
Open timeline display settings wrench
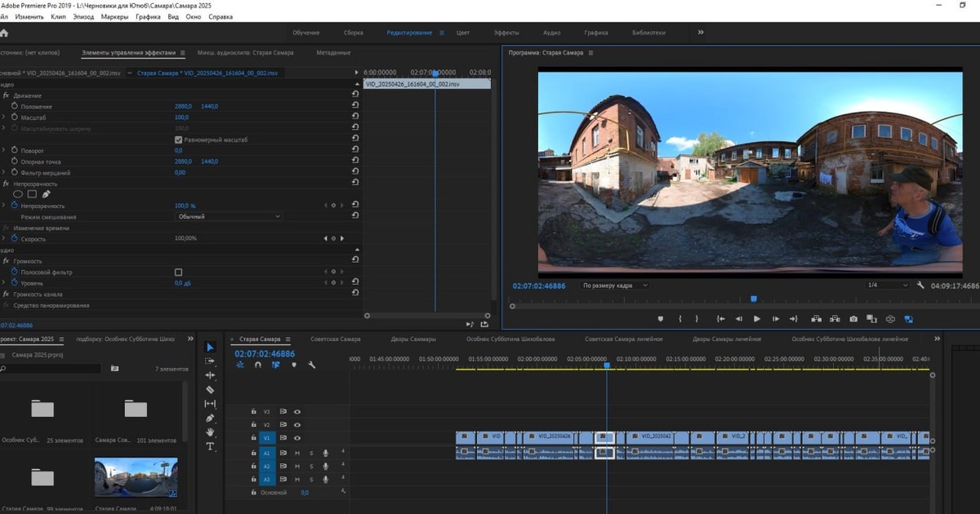point(311,365)
